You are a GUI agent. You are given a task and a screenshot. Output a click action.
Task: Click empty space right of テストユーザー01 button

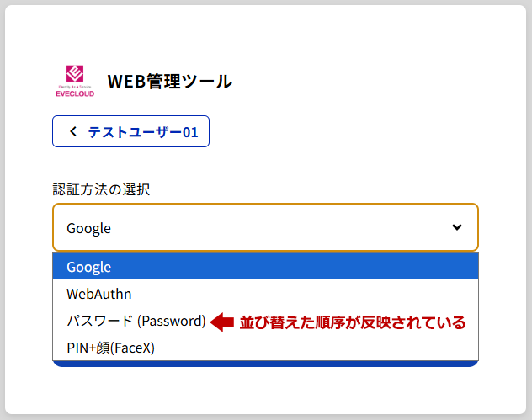(x=354, y=131)
